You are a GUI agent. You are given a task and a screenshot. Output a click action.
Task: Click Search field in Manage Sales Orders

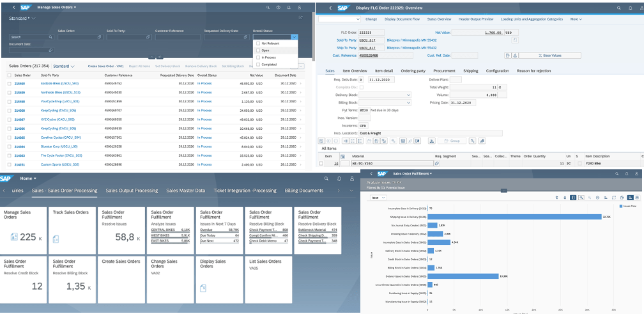[x=32, y=37]
